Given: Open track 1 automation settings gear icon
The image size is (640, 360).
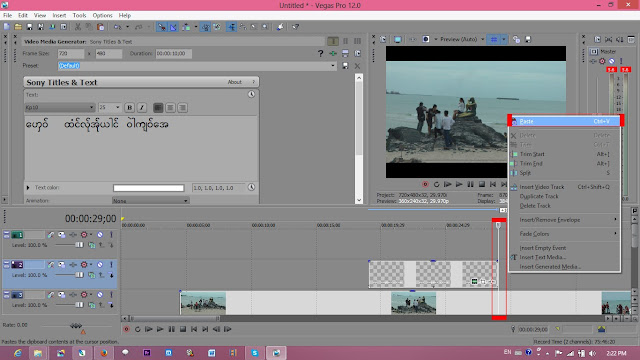Looking at the screenshot, I should coord(84,235).
